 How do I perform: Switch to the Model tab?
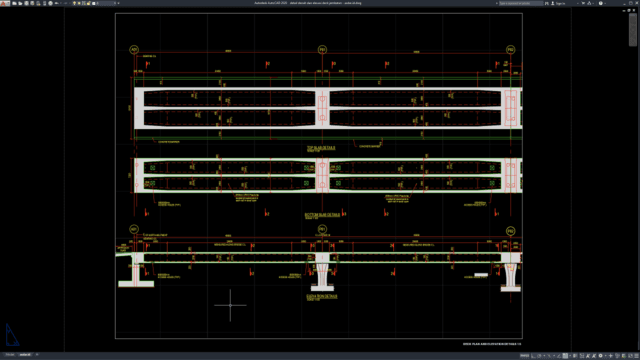pyautogui.click(x=10, y=355)
